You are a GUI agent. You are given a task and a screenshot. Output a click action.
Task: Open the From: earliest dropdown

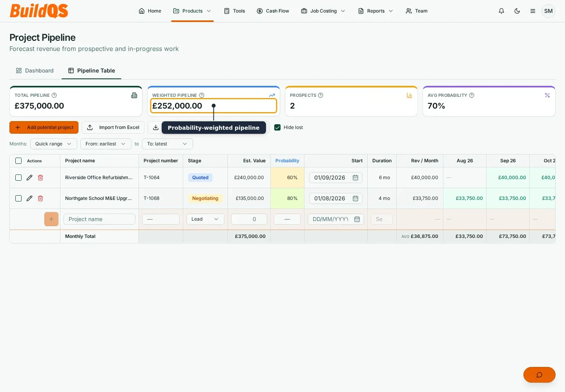tap(106, 144)
